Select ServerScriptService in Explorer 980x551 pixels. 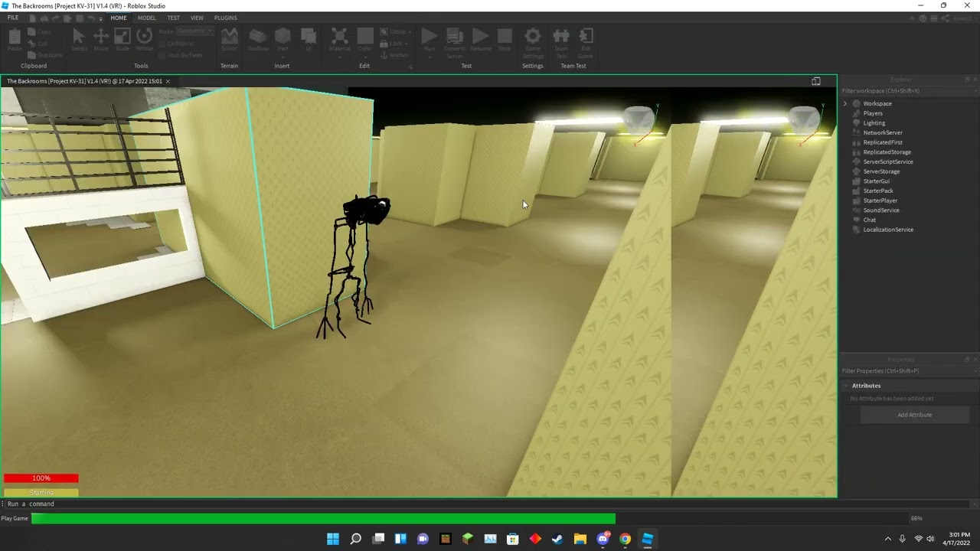888,161
